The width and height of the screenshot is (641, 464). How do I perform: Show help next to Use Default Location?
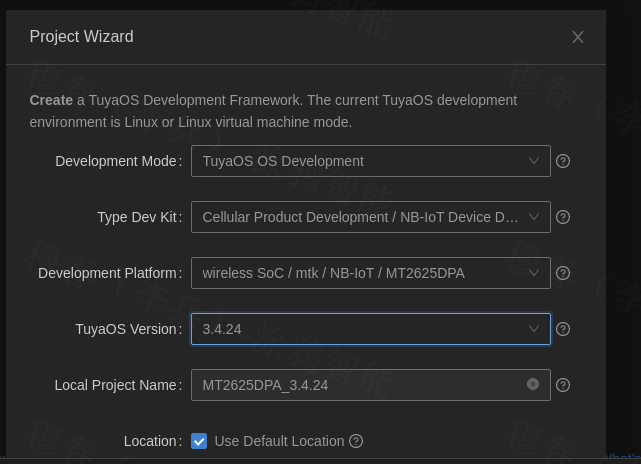[356, 441]
